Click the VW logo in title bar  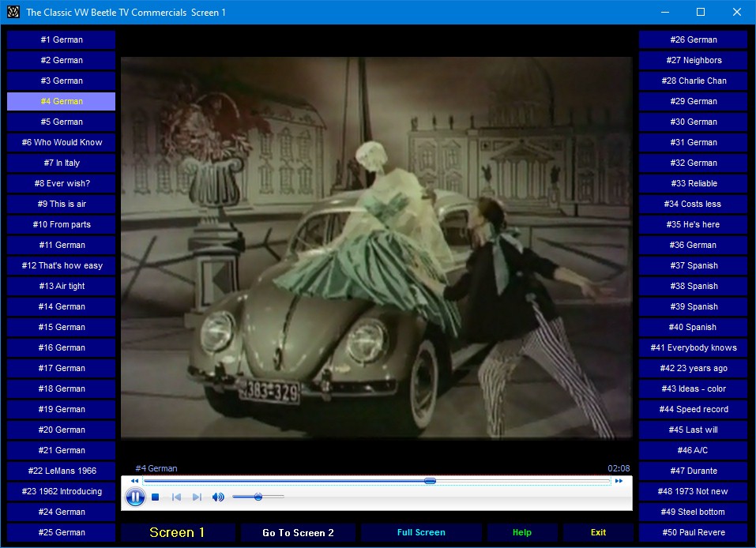point(13,12)
